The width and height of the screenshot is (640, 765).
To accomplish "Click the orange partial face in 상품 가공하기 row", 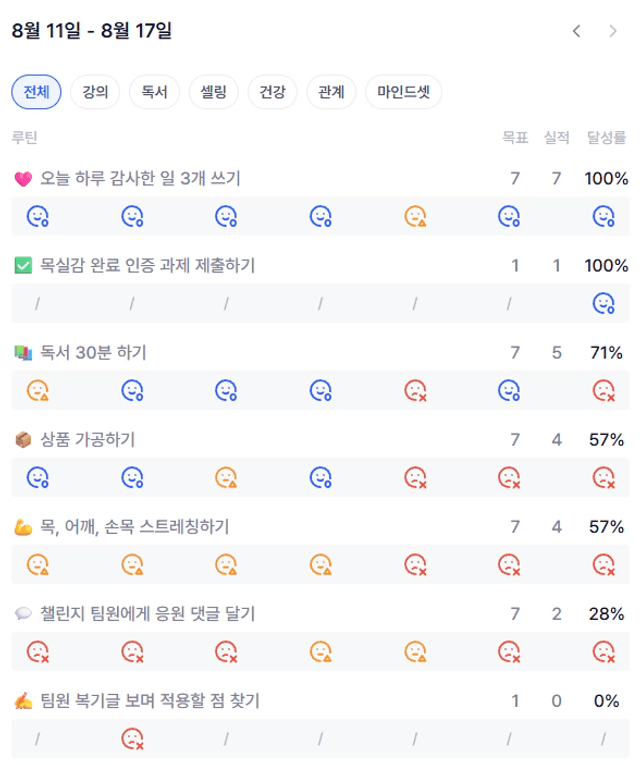I will pos(226,478).
